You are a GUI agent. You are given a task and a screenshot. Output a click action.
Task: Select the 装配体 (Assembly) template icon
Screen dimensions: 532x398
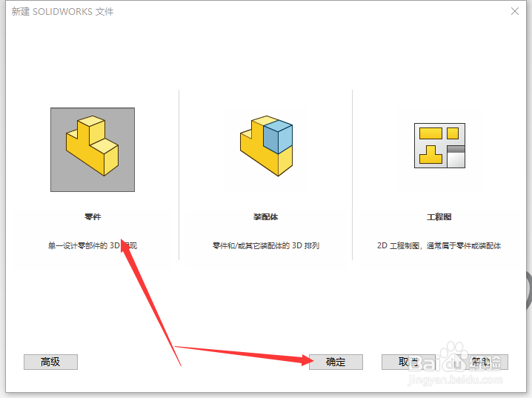pos(266,146)
